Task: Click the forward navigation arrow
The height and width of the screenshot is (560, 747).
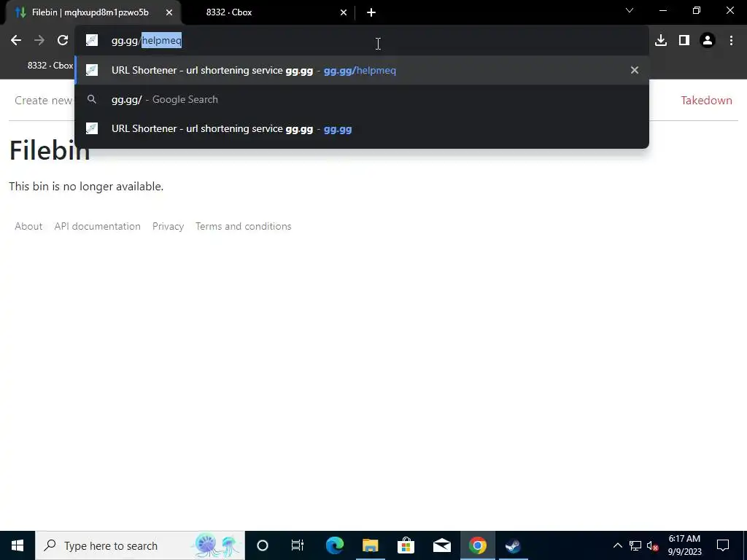Action: 39,41
